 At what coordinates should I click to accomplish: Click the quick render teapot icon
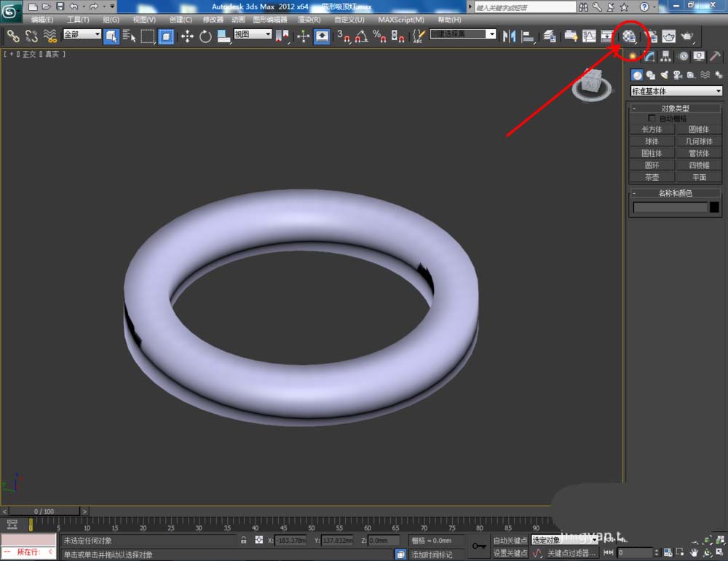(x=687, y=36)
